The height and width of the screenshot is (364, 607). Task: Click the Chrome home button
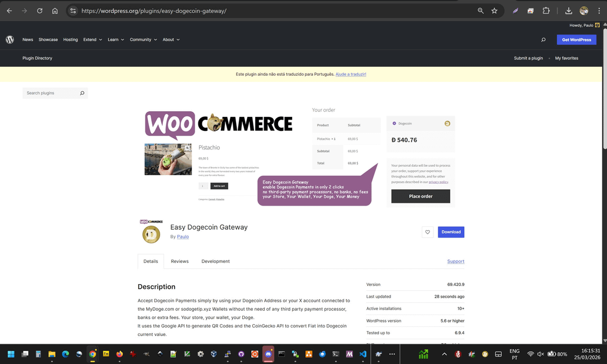coord(55,11)
